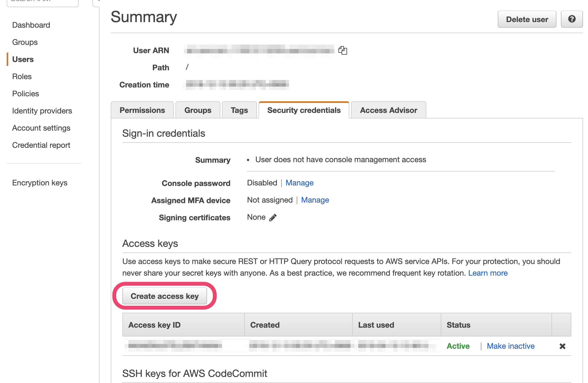Select Encryption keys in the sidebar
The image size is (588, 383).
click(40, 183)
